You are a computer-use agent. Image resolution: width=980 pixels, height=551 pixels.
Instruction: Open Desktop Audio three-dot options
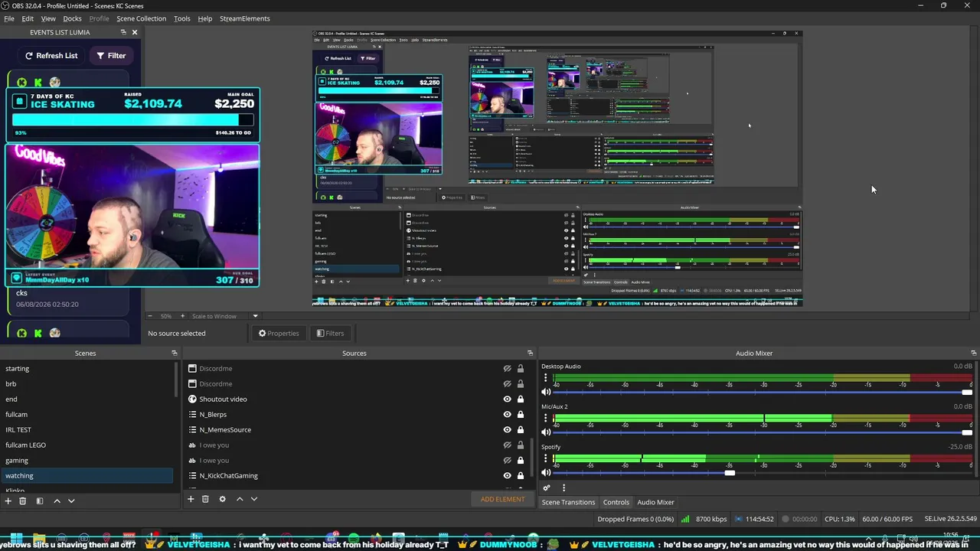click(x=544, y=377)
